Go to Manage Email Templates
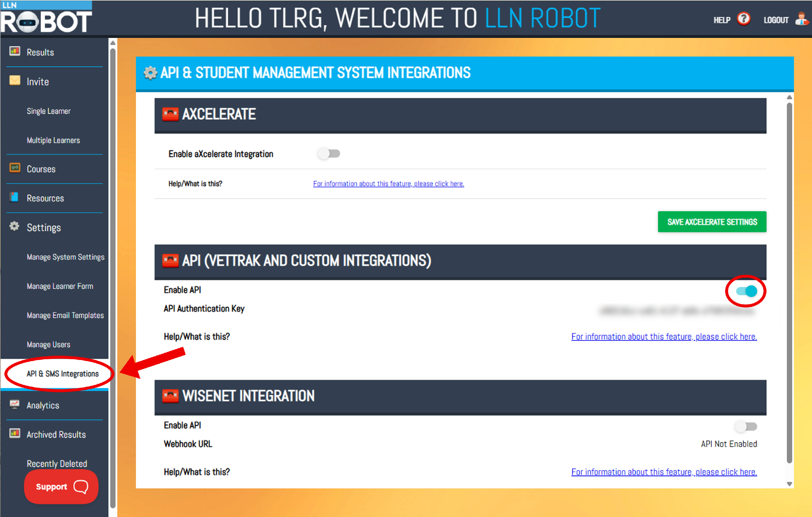Viewport: 812px width, 517px height. [65, 315]
